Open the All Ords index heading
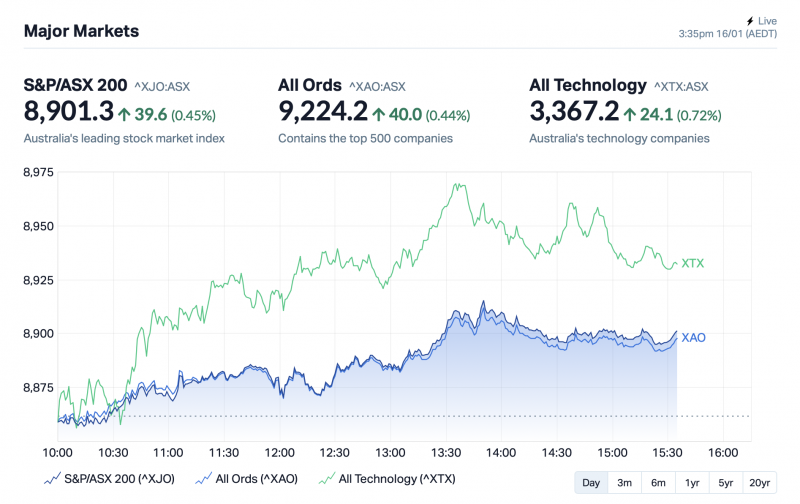800x504 pixels. point(310,84)
